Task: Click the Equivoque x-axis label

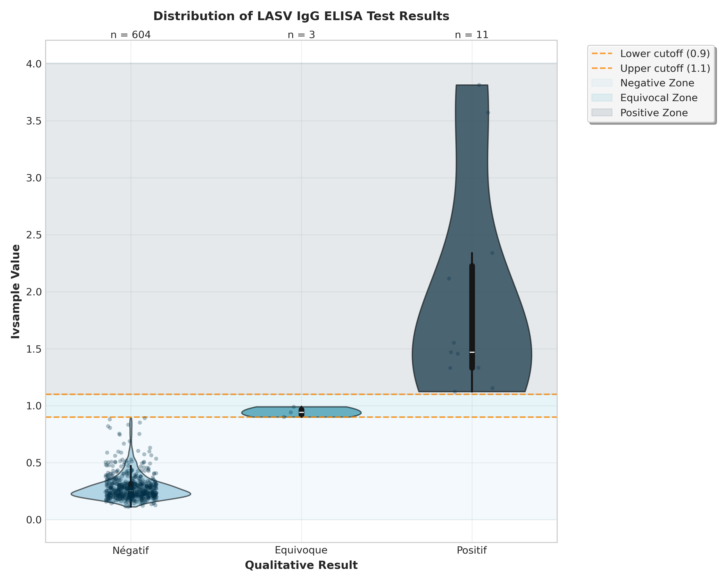Action: coord(301,550)
